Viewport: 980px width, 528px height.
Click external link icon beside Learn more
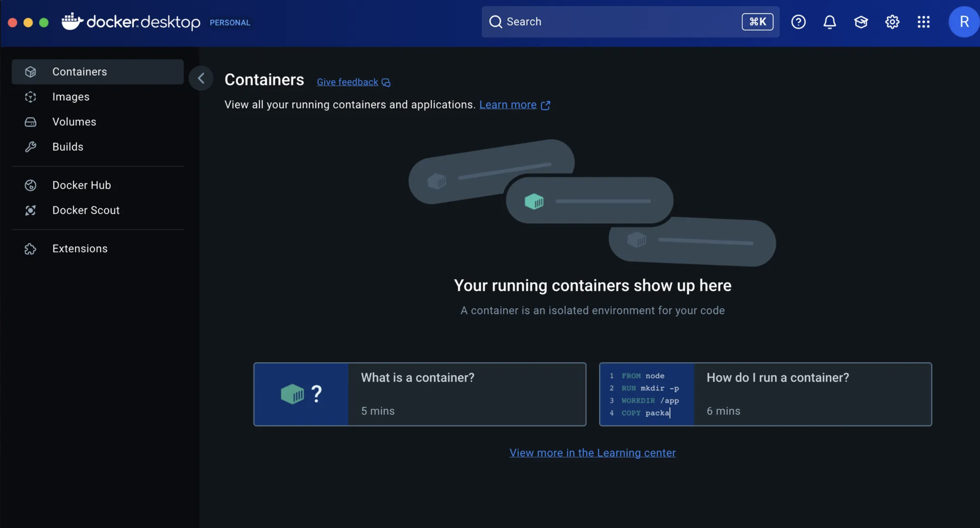click(545, 105)
